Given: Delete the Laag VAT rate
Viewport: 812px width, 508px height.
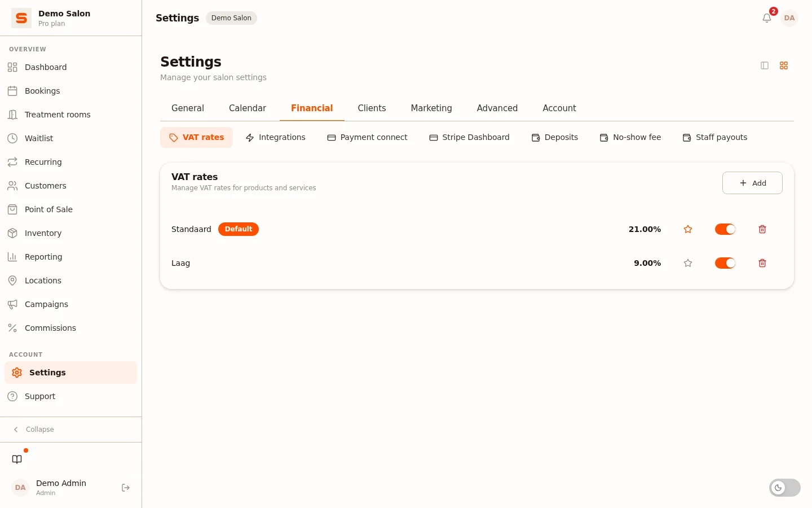Looking at the screenshot, I should pyautogui.click(x=762, y=263).
